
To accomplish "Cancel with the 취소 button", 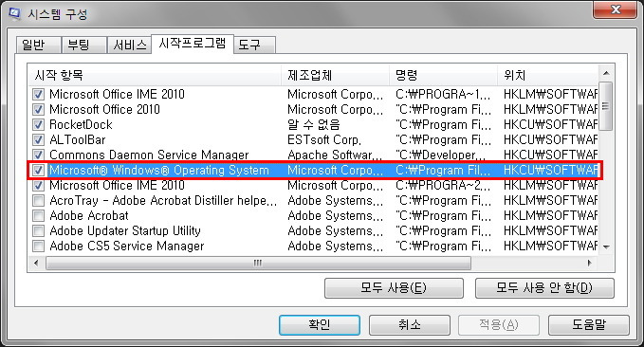I will click(410, 325).
